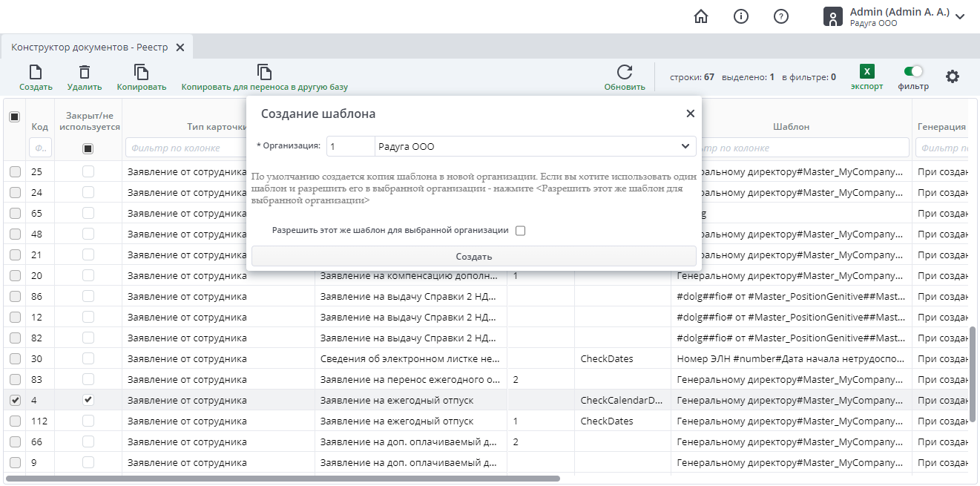
Task: Open the Организация dropdown in the dialog
Action: click(685, 146)
